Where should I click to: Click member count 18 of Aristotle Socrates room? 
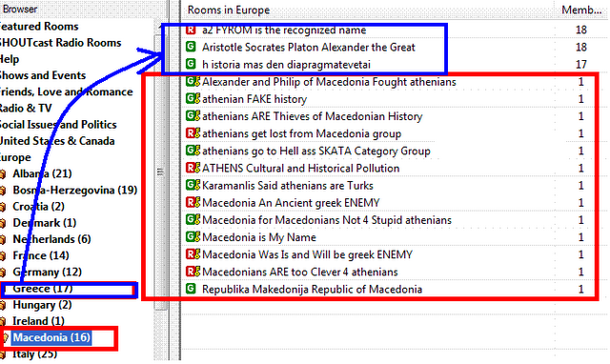(580, 47)
